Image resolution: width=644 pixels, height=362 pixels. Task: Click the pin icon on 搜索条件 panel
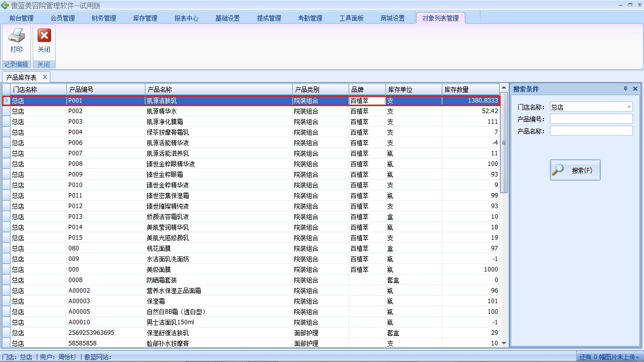[x=625, y=88]
